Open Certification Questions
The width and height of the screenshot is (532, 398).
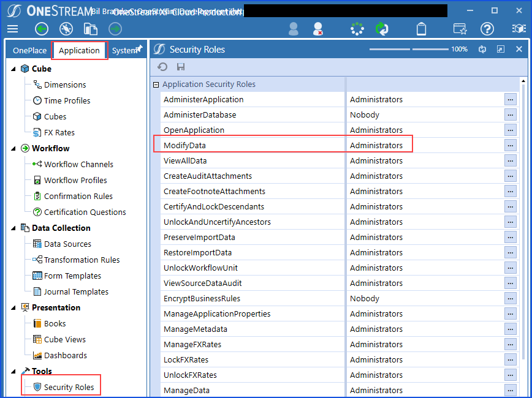click(80, 212)
